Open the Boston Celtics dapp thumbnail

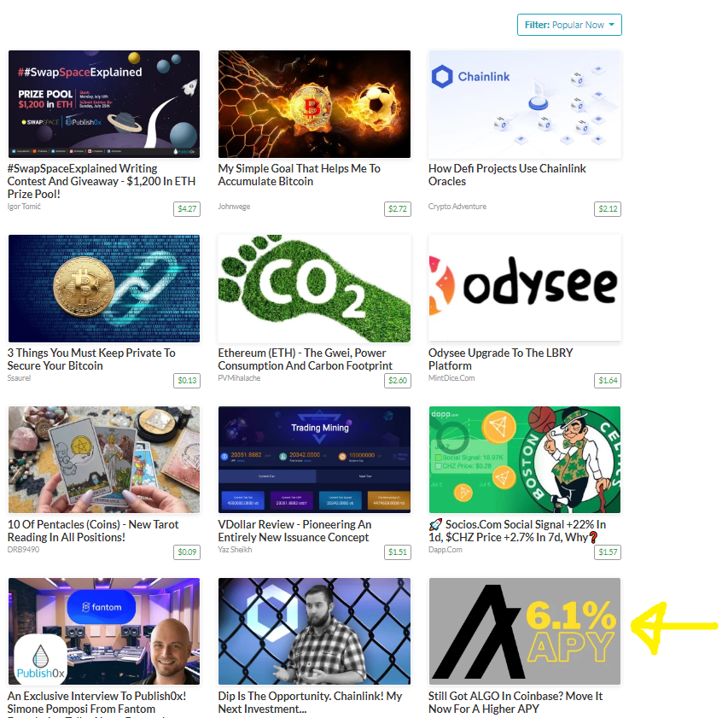tap(525, 460)
